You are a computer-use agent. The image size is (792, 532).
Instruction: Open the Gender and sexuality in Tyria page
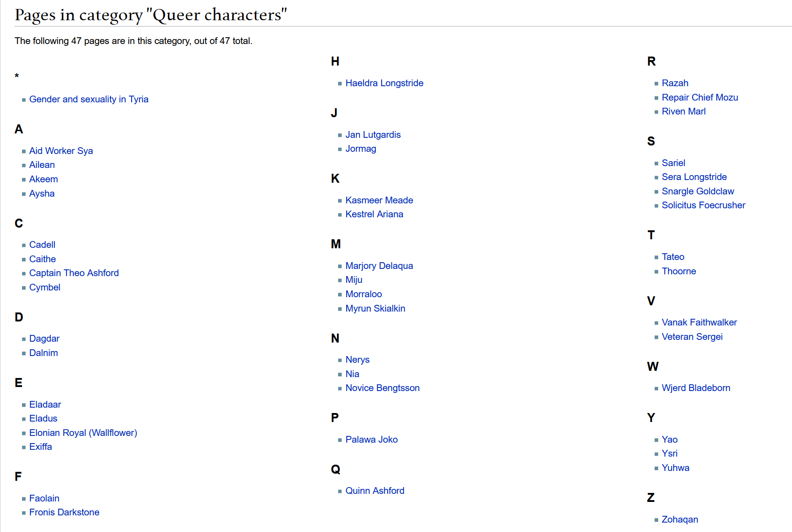point(89,99)
